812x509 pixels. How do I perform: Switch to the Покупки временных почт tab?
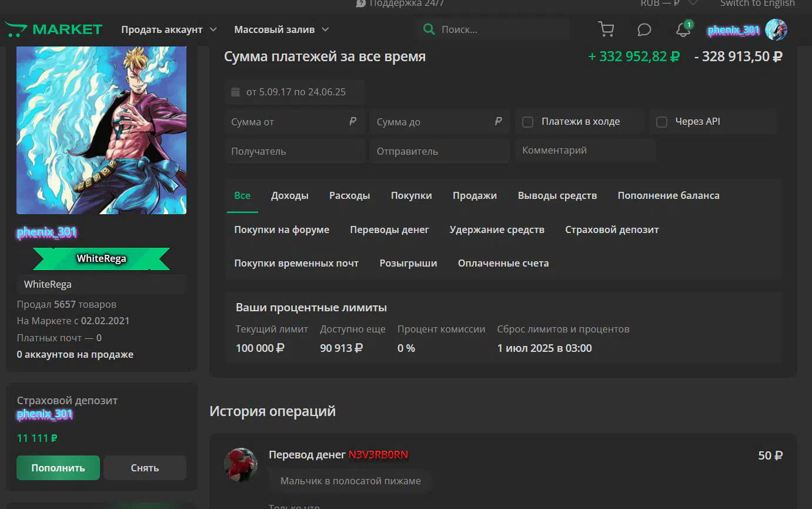tap(296, 263)
